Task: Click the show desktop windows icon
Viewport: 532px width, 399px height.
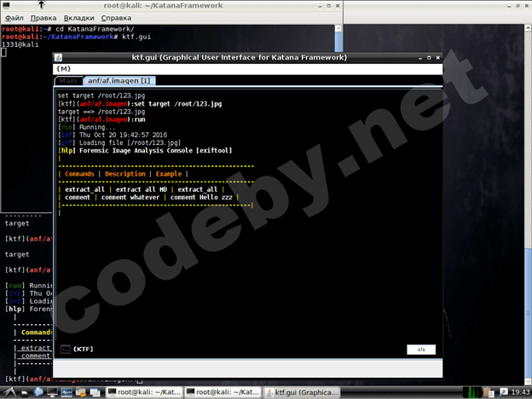Action: pos(95,393)
